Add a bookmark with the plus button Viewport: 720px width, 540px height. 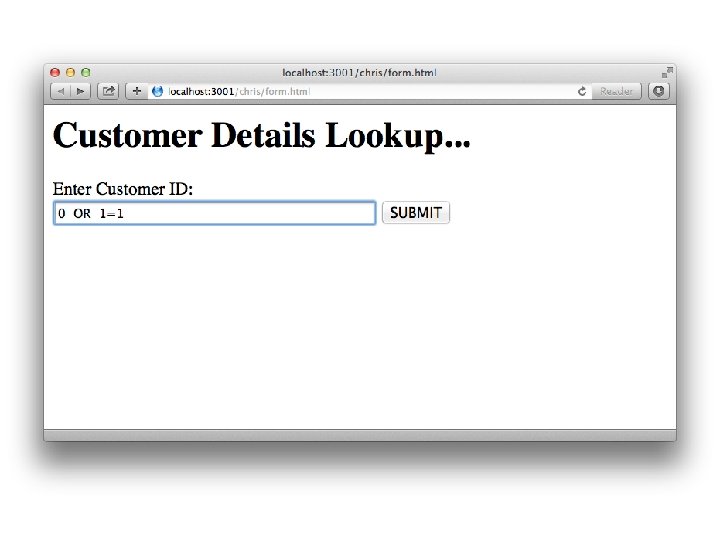click(x=136, y=91)
